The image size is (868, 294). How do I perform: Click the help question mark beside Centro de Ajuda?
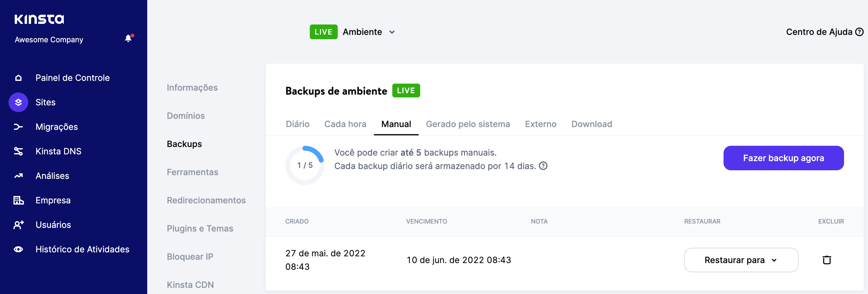pyautogui.click(x=858, y=32)
